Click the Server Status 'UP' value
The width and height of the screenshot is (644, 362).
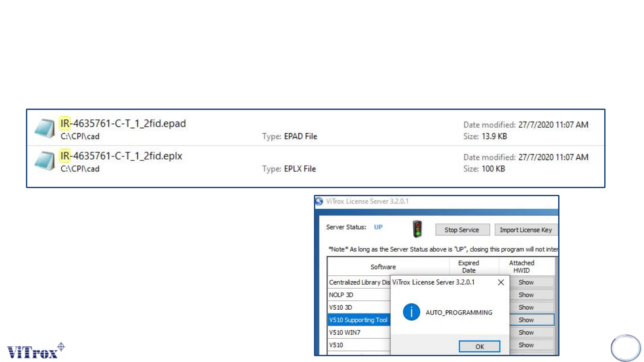coord(378,227)
